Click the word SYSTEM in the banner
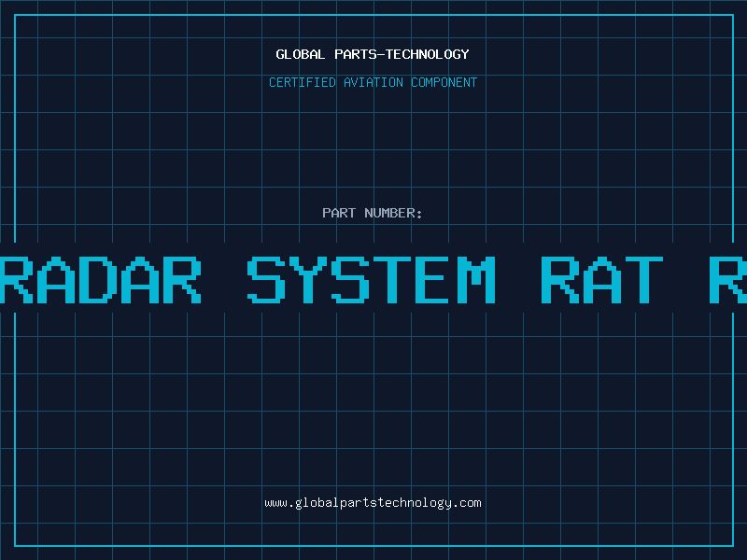The width and height of the screenshot is (747, 560). [x=372, y=280]
